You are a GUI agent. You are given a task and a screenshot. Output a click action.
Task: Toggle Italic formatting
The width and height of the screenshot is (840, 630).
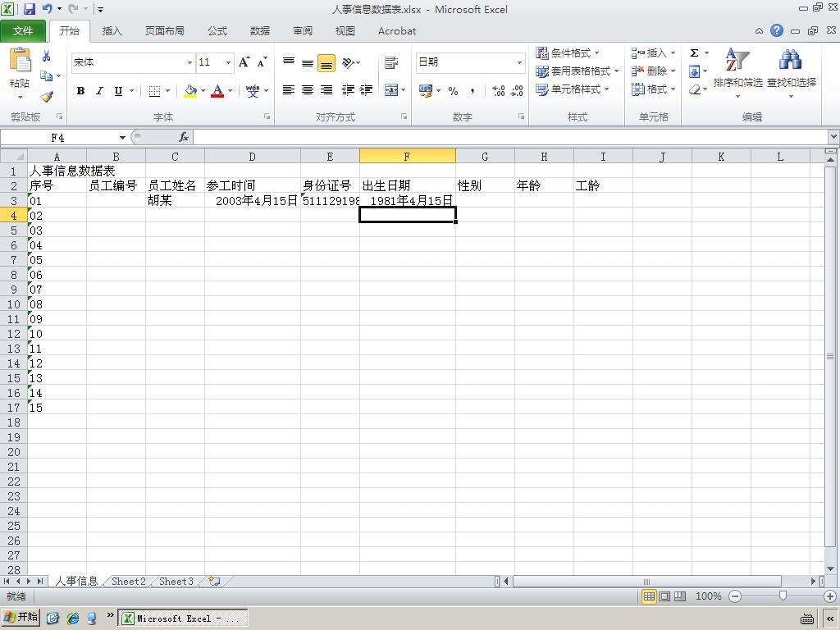tap(99, 91)
